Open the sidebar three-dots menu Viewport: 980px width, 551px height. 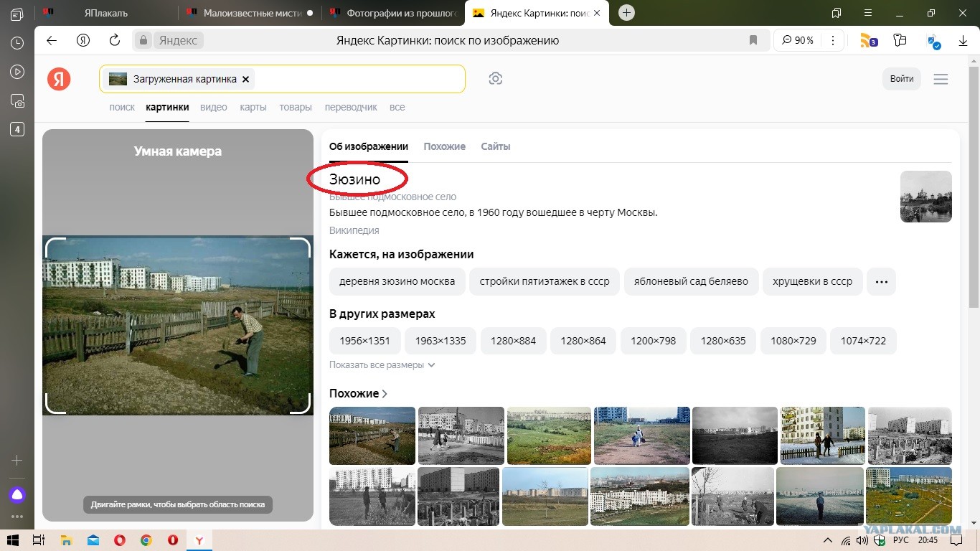point(17,516)
